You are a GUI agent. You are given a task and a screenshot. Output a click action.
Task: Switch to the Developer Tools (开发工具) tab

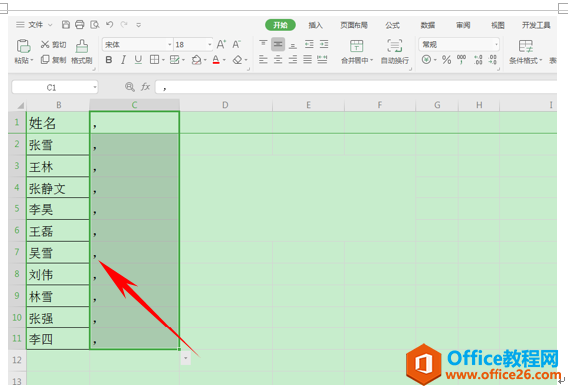tap(536, 25)
